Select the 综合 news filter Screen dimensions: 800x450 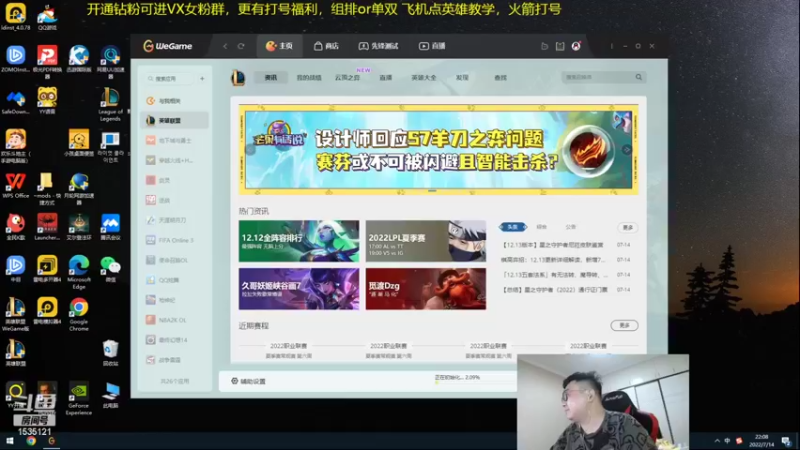tap(541, 227)
